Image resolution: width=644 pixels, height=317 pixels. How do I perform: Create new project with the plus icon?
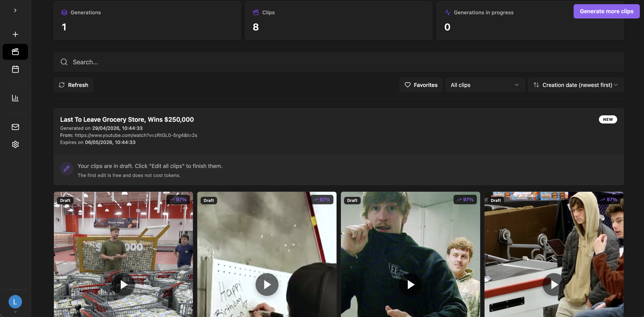(15, 34)
